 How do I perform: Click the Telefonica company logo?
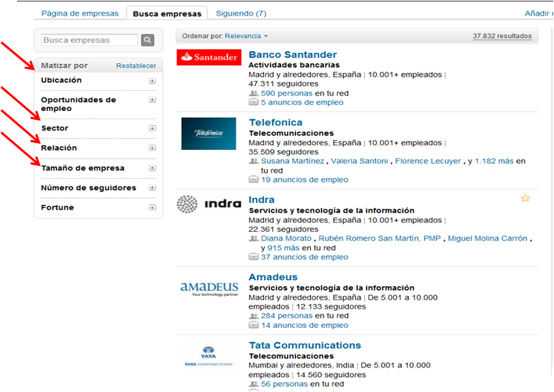(x=209, y=133)
